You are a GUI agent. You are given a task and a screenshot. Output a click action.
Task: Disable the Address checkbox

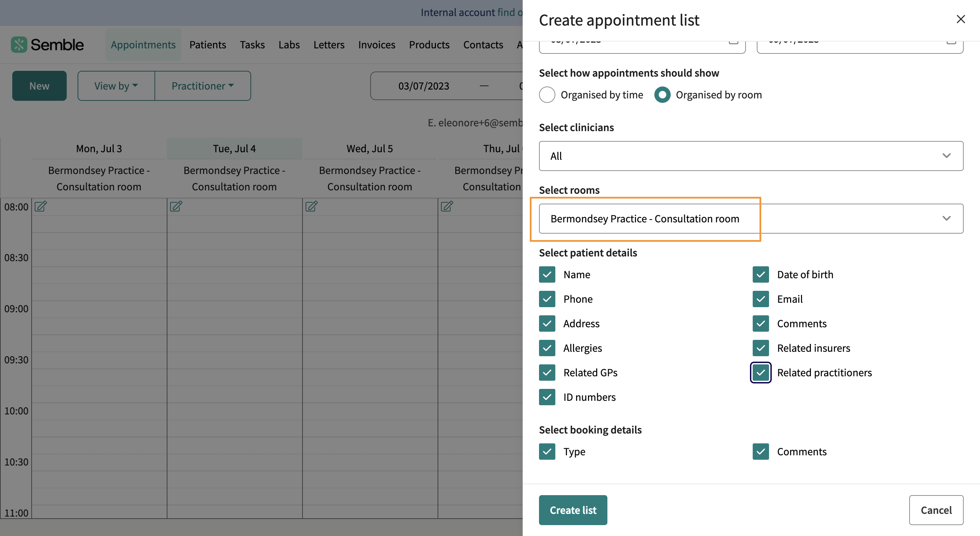547,324
